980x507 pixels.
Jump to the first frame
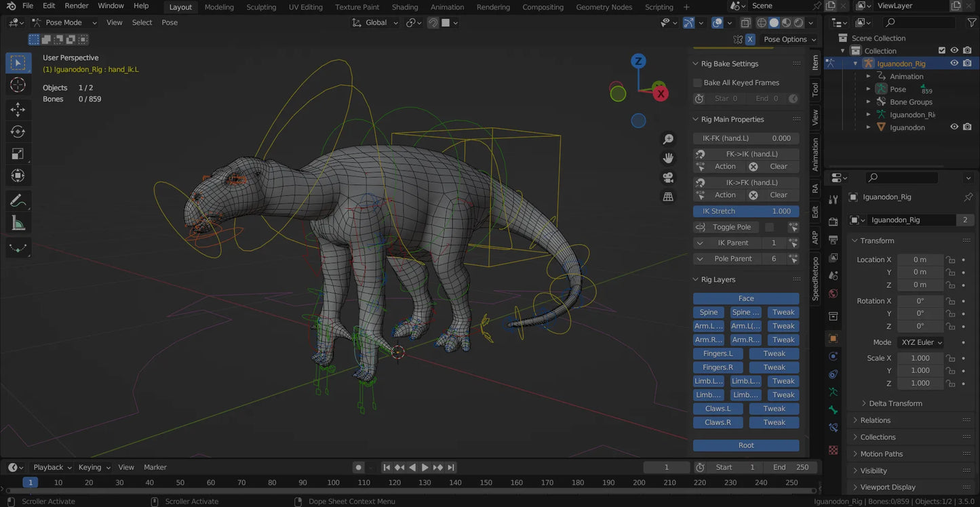tap(387, 468)
